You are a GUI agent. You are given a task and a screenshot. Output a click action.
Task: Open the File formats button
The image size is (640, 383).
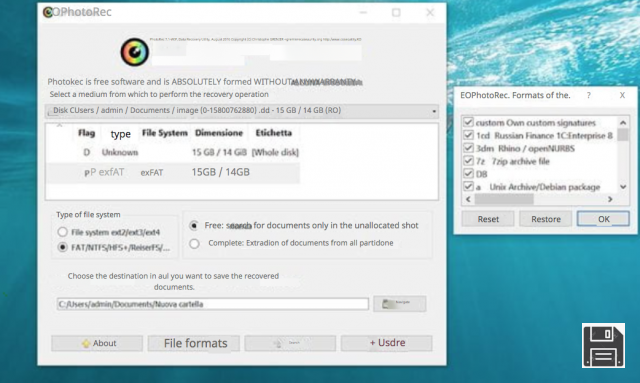(194, 343)
